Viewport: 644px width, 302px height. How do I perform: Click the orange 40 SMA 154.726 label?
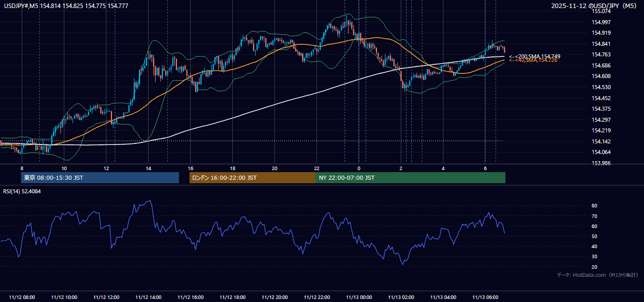point(533,60)
